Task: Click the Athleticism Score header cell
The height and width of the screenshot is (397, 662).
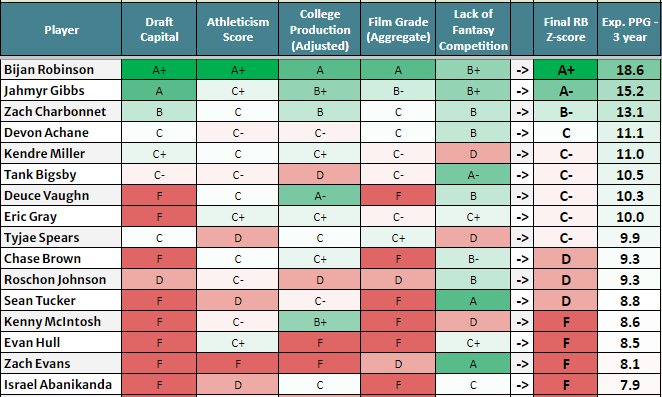Action: pyautogui.click(x=238, y=30)
